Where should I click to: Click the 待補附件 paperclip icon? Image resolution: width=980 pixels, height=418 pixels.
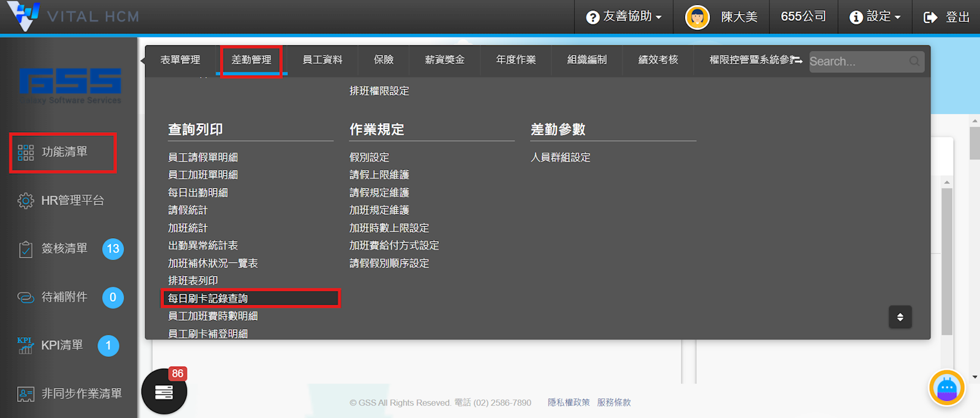pos(26,297)
